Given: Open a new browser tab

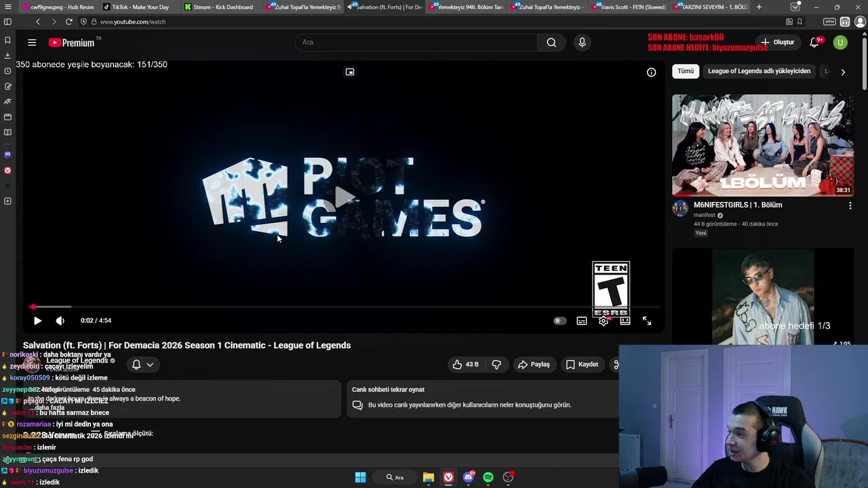Looking at the screenshot, I should tap(759, 7).
